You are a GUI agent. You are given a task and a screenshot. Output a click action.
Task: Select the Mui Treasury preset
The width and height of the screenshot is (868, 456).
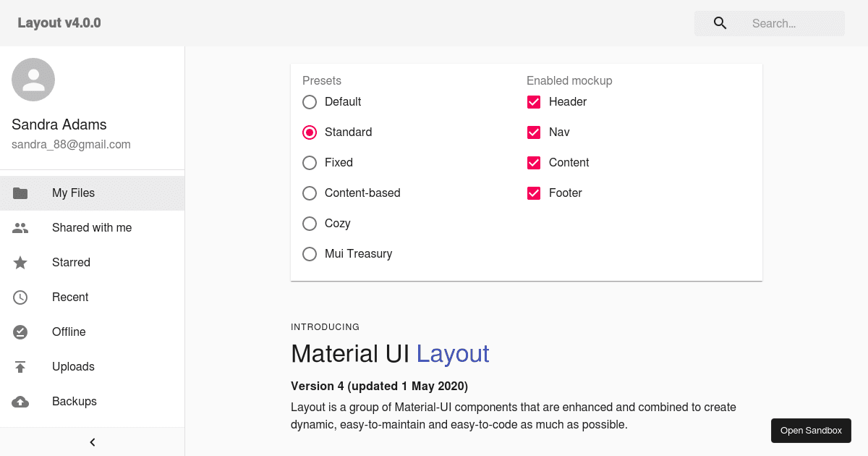[310, 254]
